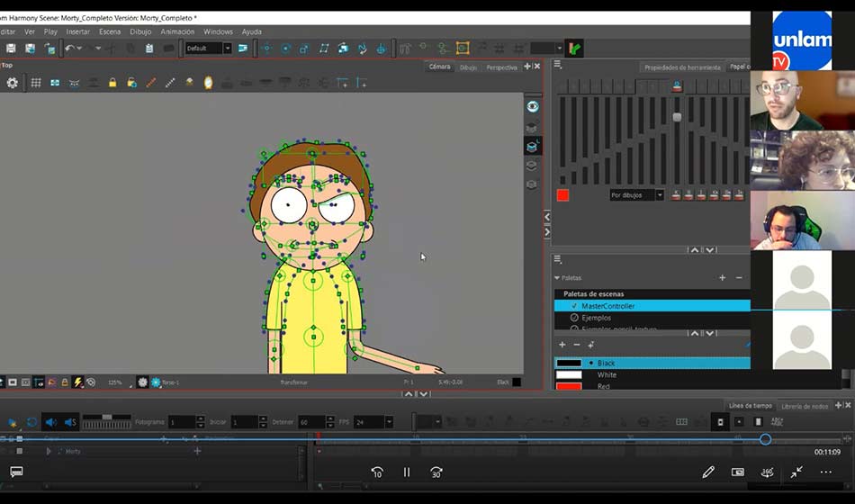This screenshot has height=504, width=855.
Task: Click the Fotograma field up-down stepper
Action: 200,422
